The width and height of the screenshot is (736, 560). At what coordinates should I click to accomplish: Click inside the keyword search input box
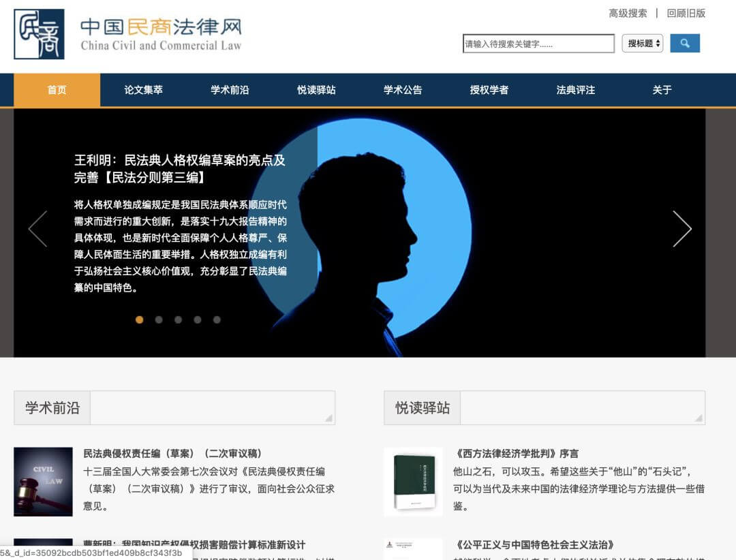click(x=538, y=43)
